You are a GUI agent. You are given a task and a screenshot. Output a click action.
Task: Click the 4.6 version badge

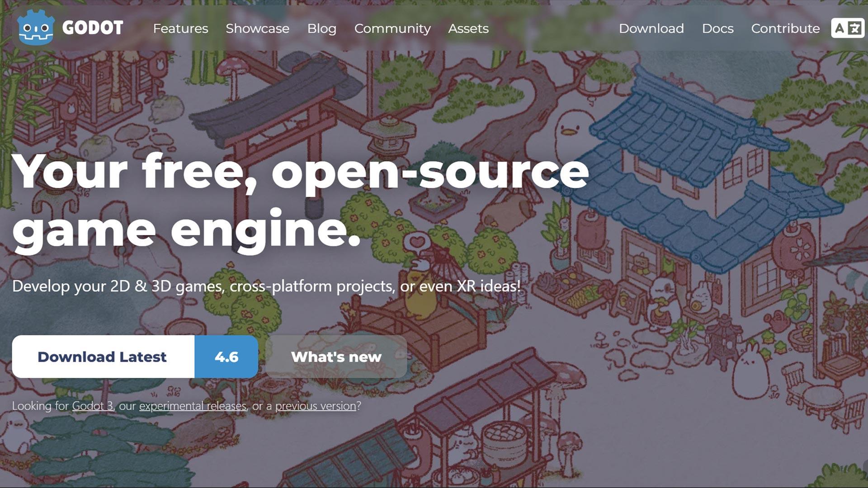(226, 357)
